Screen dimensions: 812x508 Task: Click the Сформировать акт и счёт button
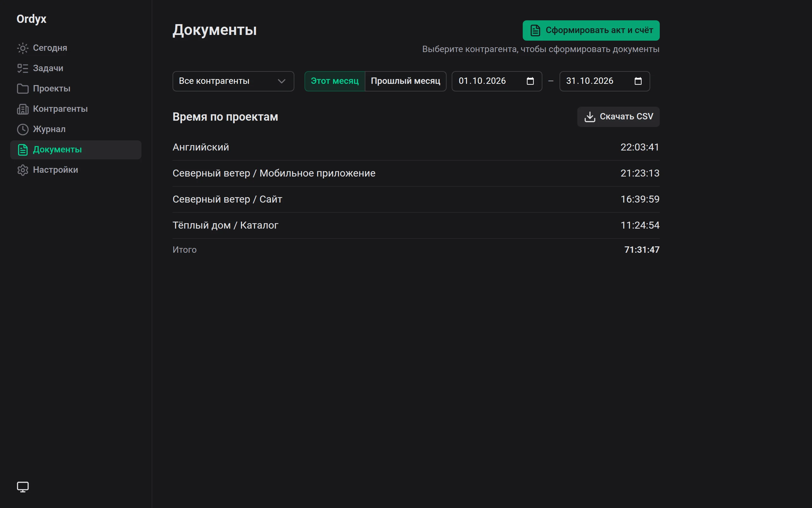591,30
